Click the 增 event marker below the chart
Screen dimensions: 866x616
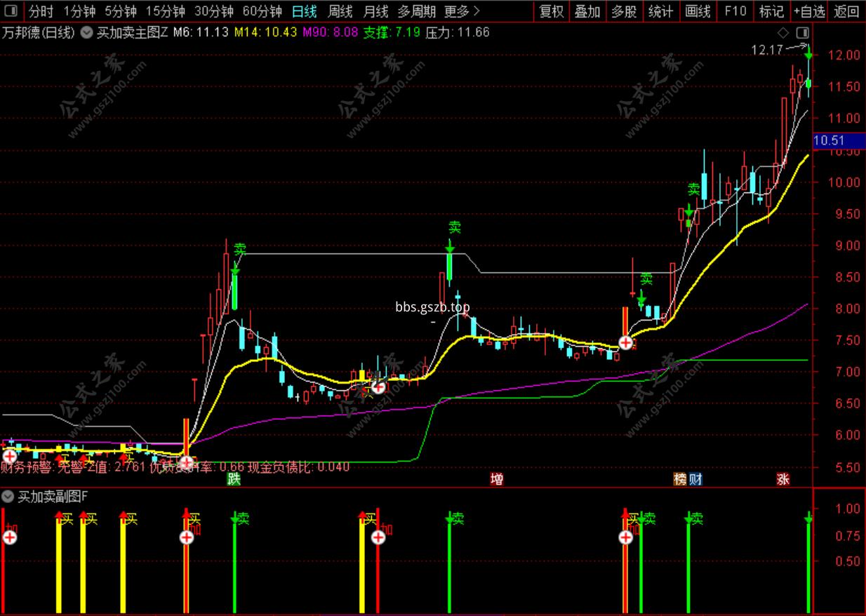(497, 479)
